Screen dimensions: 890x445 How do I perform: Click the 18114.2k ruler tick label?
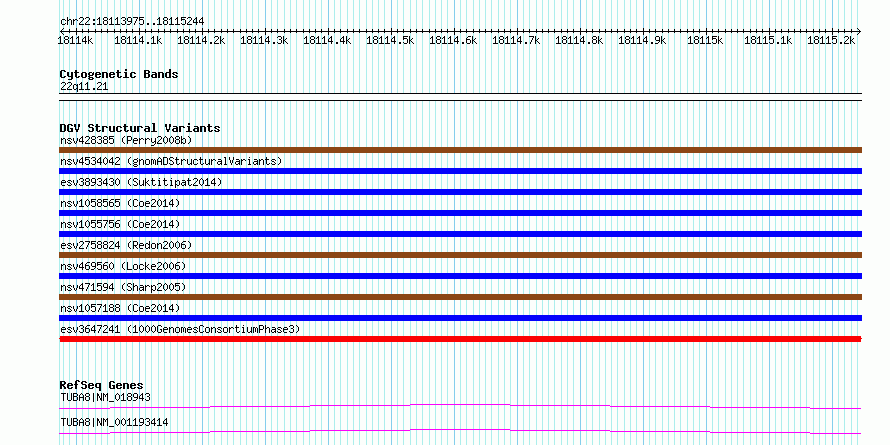coord(201,40)
